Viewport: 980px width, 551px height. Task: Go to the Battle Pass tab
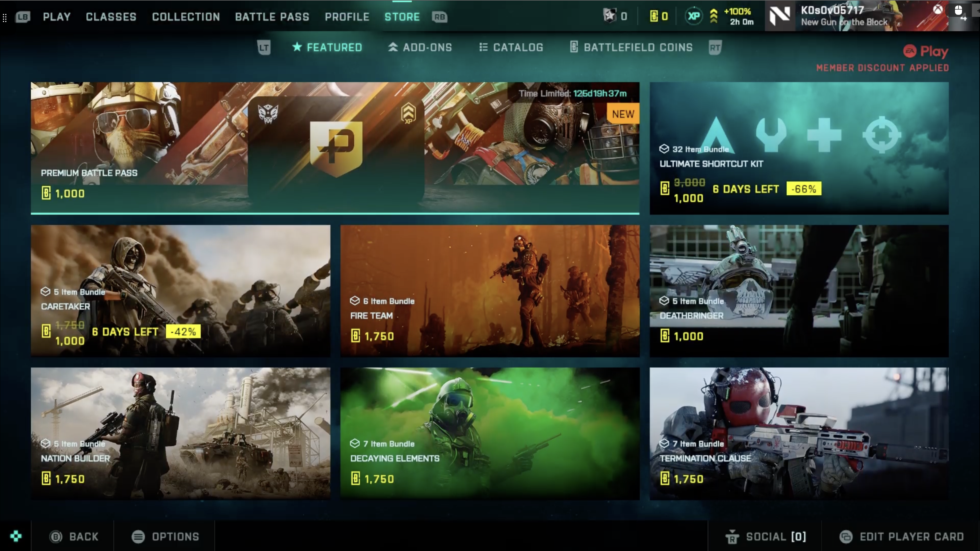[x=272, y=17]
